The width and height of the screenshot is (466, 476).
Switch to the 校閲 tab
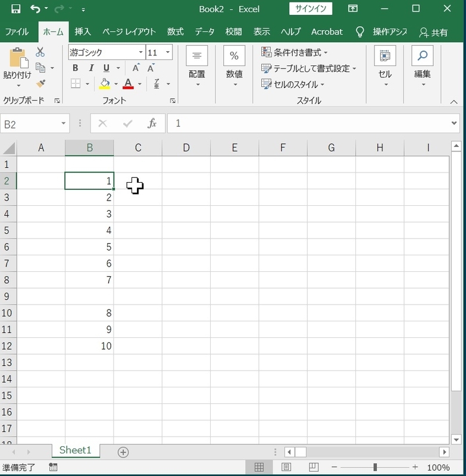[x=233, y=32]
